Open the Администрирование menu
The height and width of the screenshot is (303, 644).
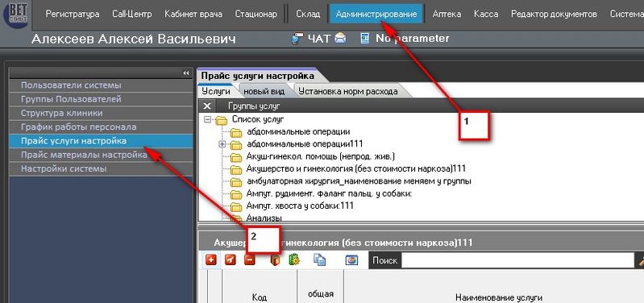(376, 14)
